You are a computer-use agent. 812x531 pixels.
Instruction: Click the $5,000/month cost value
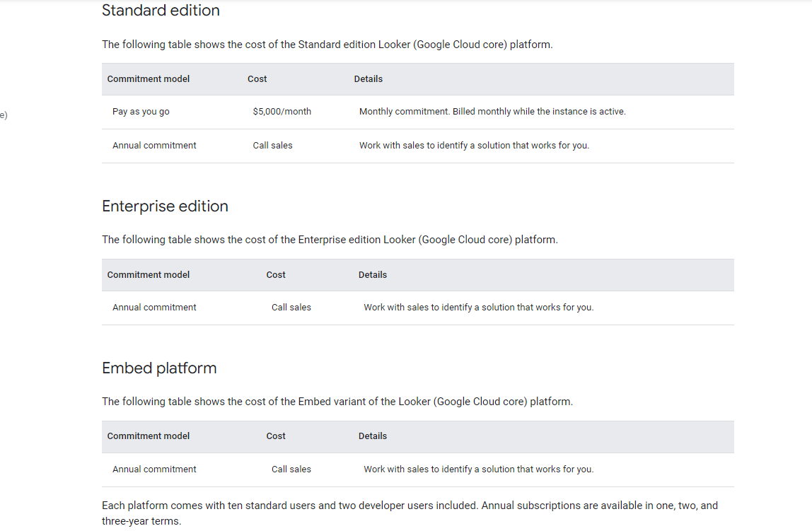(282, 111)
